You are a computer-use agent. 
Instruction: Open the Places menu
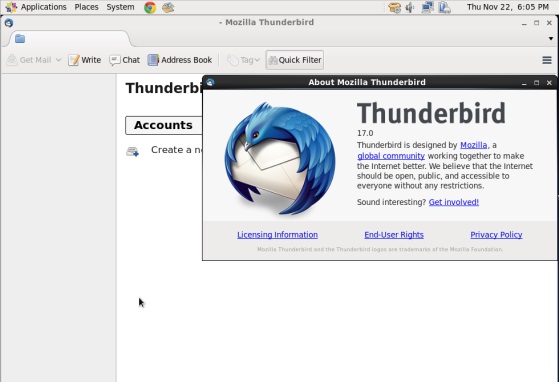coord(86,7)
